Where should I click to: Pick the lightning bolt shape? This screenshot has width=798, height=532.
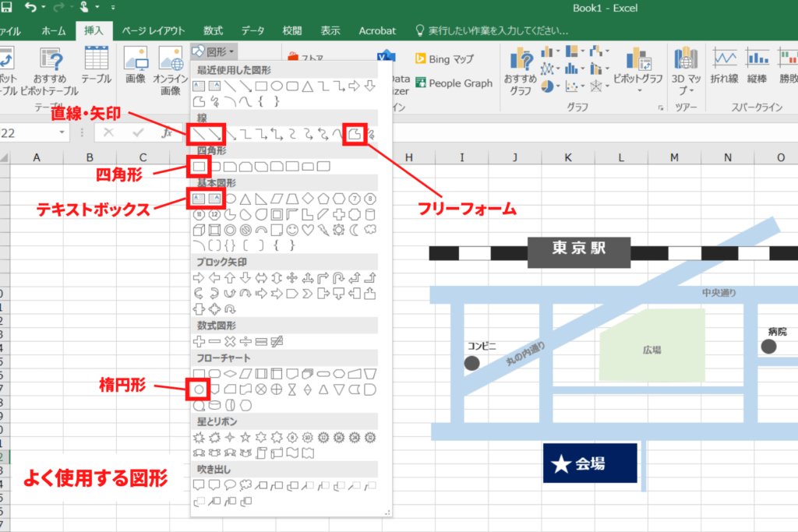(323, 230)
